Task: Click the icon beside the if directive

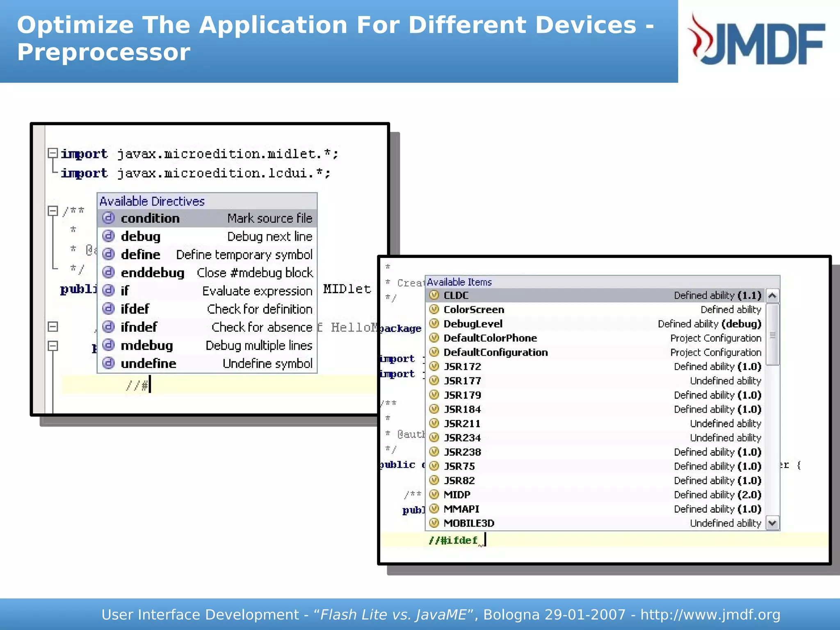Action: pyautogui.click(x=108, y=290)
